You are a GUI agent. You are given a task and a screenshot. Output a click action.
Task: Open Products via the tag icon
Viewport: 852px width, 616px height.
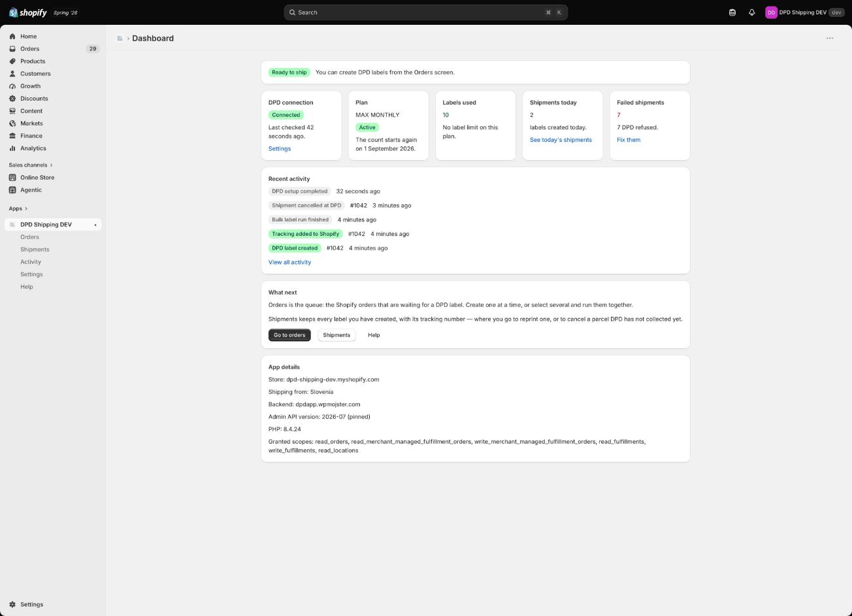(x=12, y=61)
